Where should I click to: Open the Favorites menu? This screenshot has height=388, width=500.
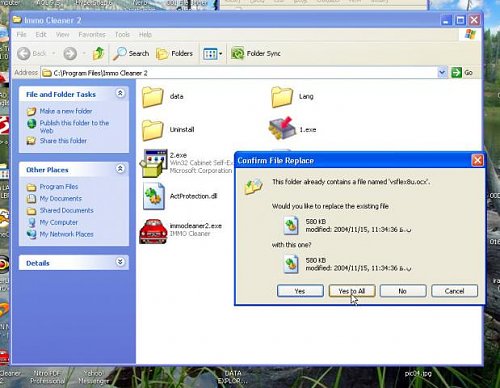pyautogui.click(x=92, y=35)
